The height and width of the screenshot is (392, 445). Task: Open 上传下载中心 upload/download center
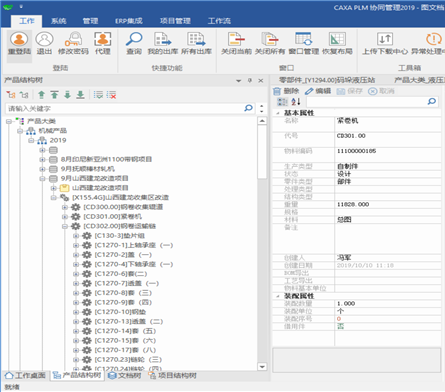(385, 43)
